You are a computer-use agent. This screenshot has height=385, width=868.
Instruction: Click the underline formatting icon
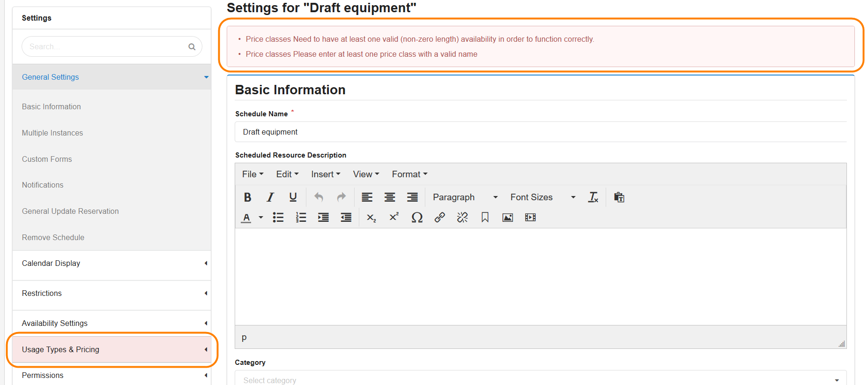293,197
